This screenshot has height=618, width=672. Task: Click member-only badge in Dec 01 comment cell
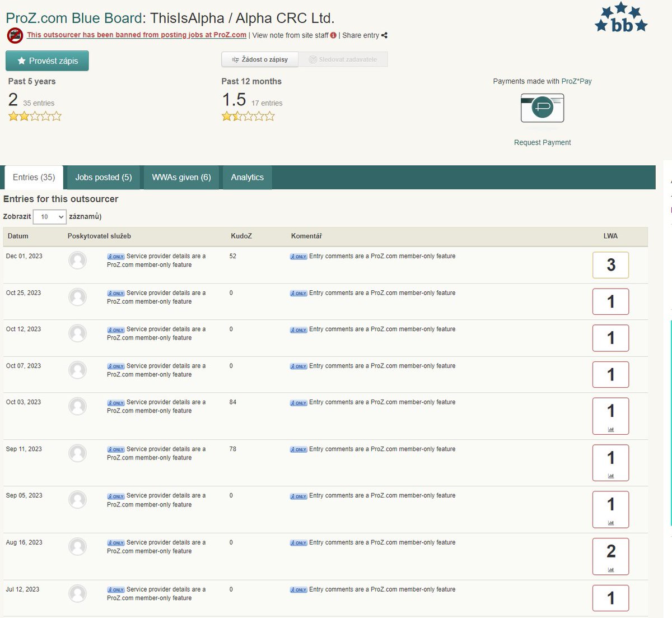click(x=298, y=257)
